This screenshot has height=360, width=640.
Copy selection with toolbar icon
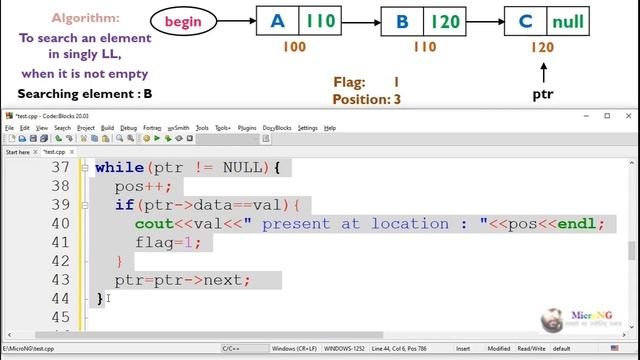(94, 139)
